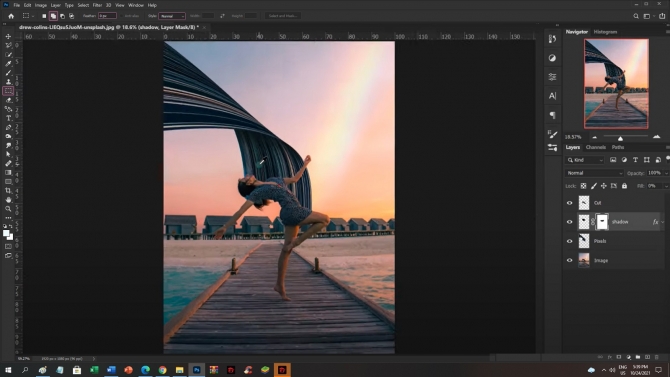Open the Filter menu
670x377 pixels.
[x=97, y=5]
